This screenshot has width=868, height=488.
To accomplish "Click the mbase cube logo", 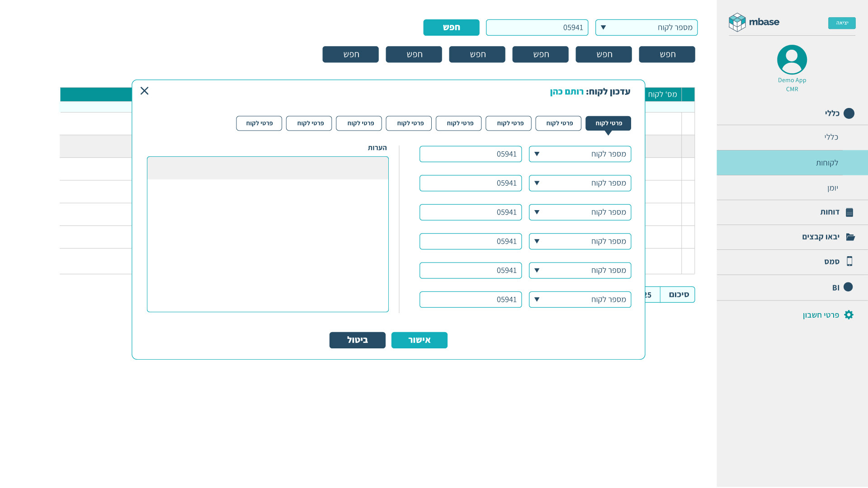I will point(737,22).
